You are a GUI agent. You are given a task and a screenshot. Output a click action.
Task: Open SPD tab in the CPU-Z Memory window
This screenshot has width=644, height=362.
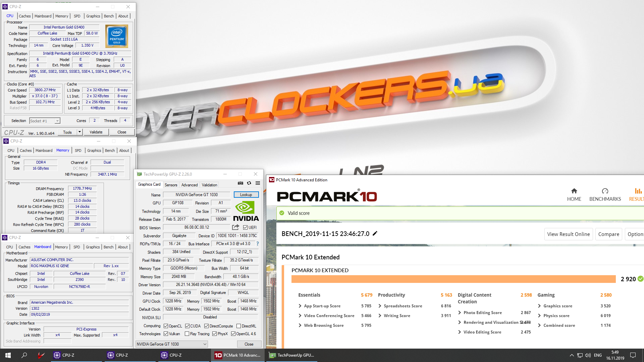[x=78, y=150]
